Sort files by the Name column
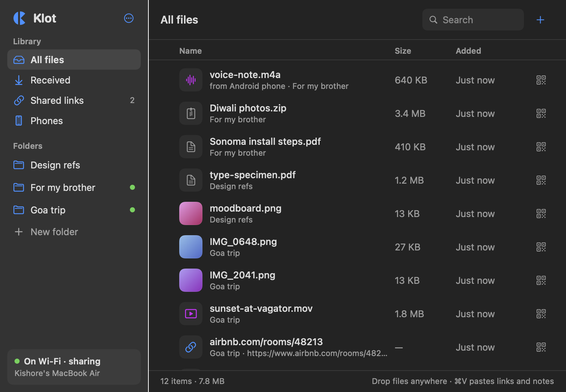 tap(190, 51)
